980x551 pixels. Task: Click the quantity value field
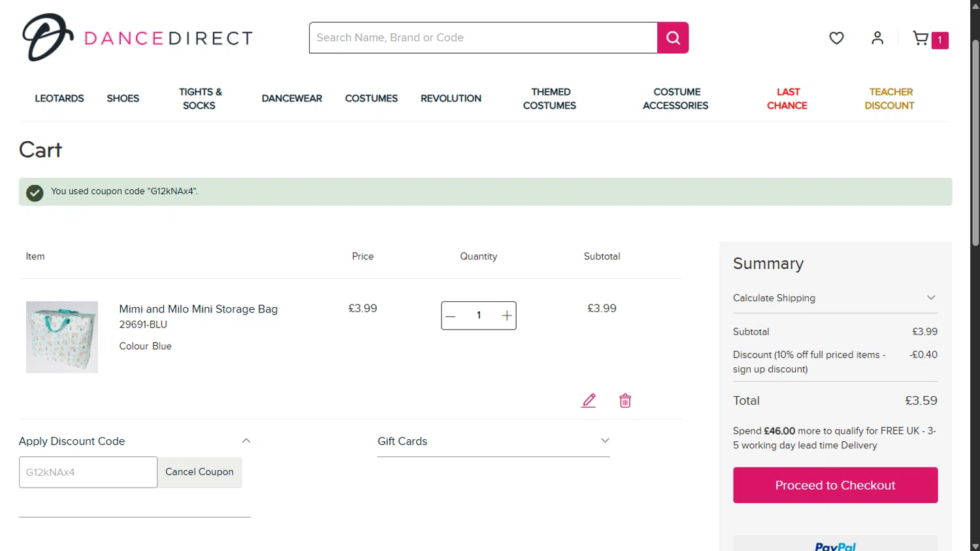[479, 316]
